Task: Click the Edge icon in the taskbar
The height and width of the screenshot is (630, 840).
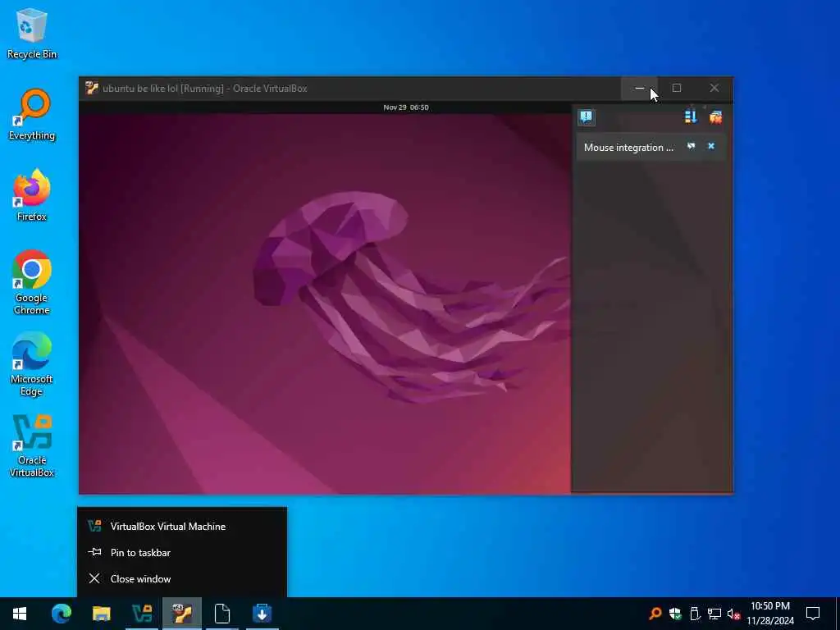Action: point(61,614)
